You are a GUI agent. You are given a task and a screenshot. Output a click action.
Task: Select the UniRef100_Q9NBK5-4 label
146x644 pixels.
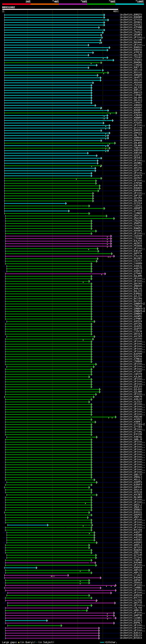(x=132, y=311)
